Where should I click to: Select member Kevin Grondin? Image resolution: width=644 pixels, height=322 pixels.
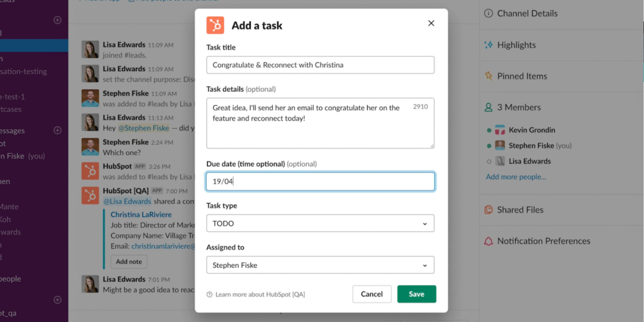pos(532,130)
